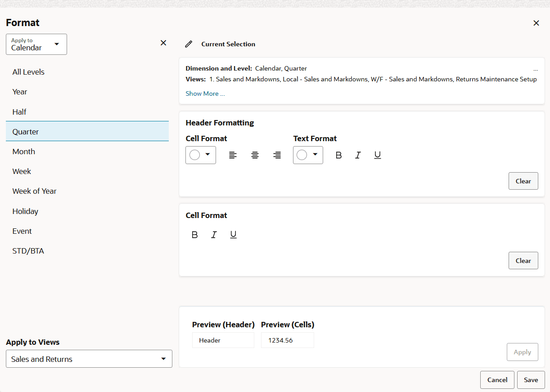Toggle bold in Cell Format section
This screenshot has height=392, width=550.
[195, 235]
